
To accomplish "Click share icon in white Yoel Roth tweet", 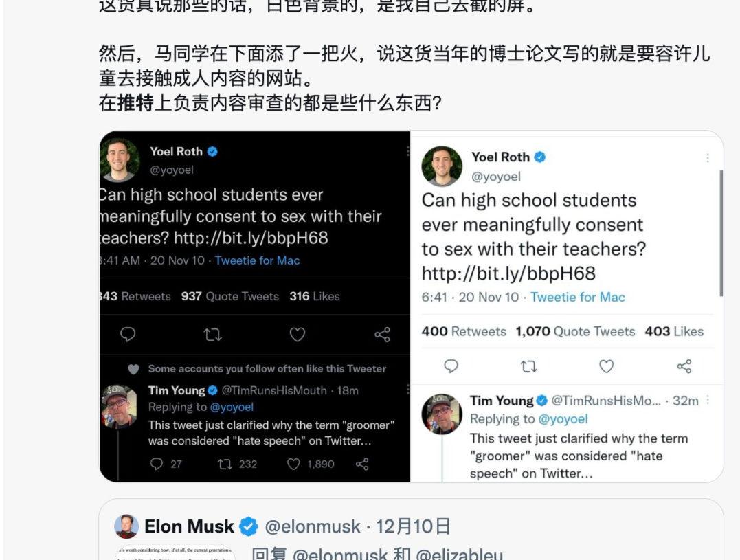I will pos(684,366).
